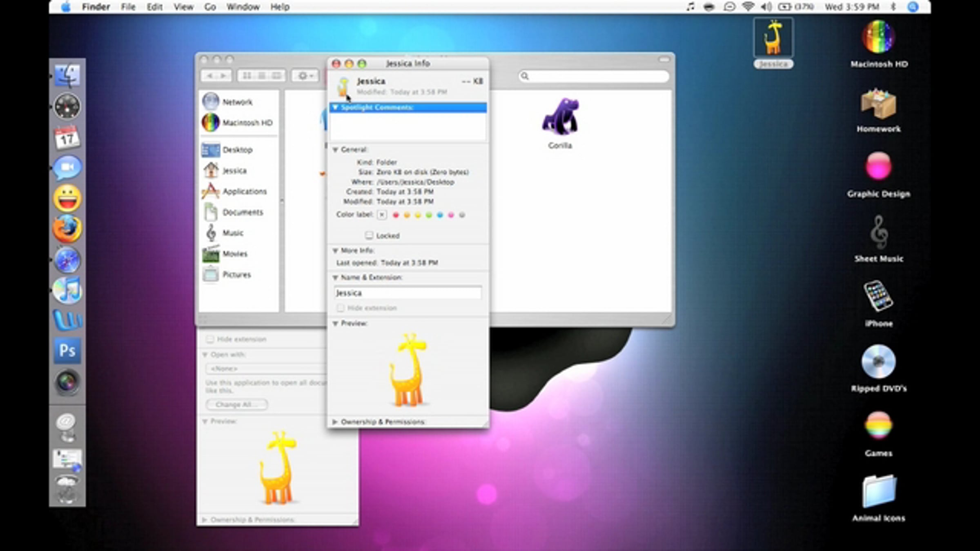Open the Homework desktop folder
This screenshot has height=551, width=980.
(878, 104)
